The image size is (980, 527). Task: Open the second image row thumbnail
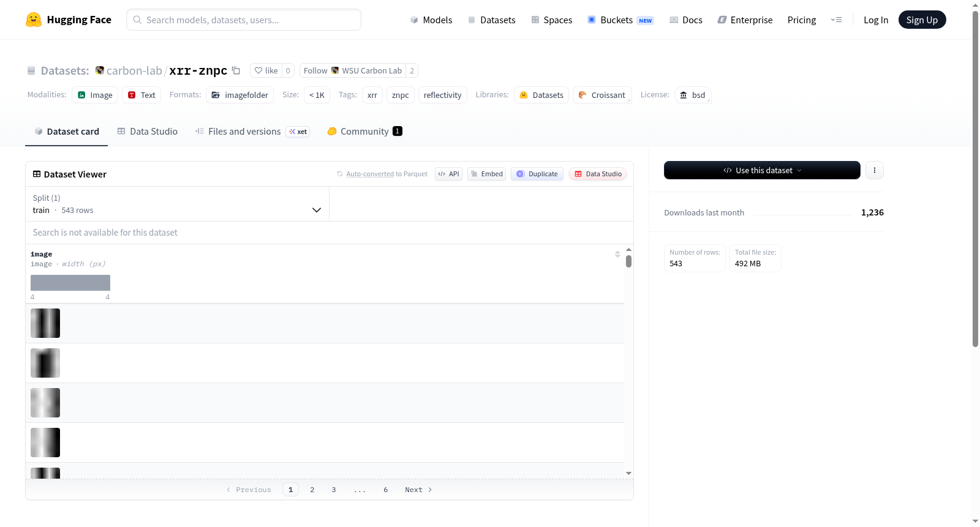coord(45,363)
